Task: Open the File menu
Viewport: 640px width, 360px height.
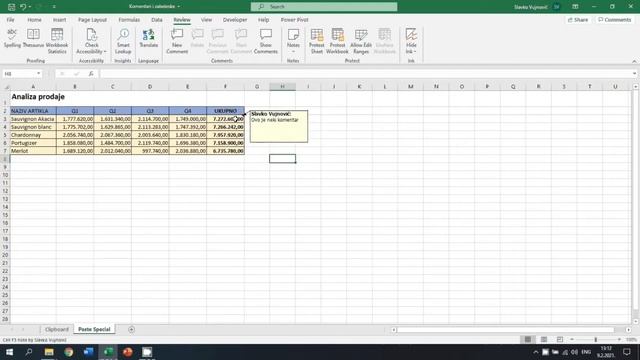Action: pos(11,20)
